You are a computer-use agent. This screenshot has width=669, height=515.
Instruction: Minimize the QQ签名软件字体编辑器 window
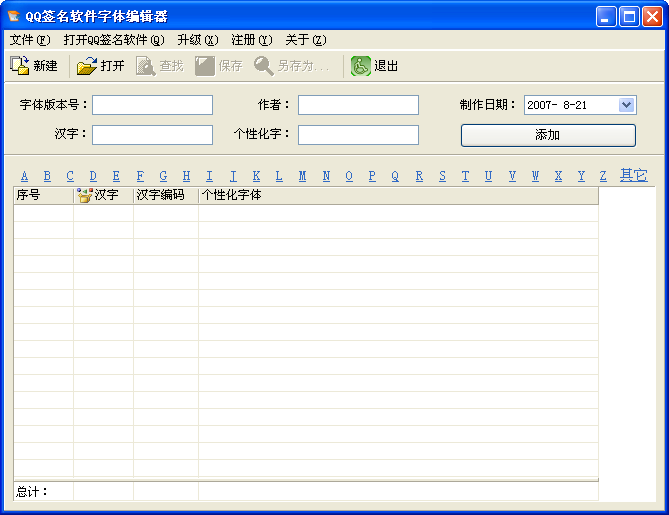click(x=606, y=17)
